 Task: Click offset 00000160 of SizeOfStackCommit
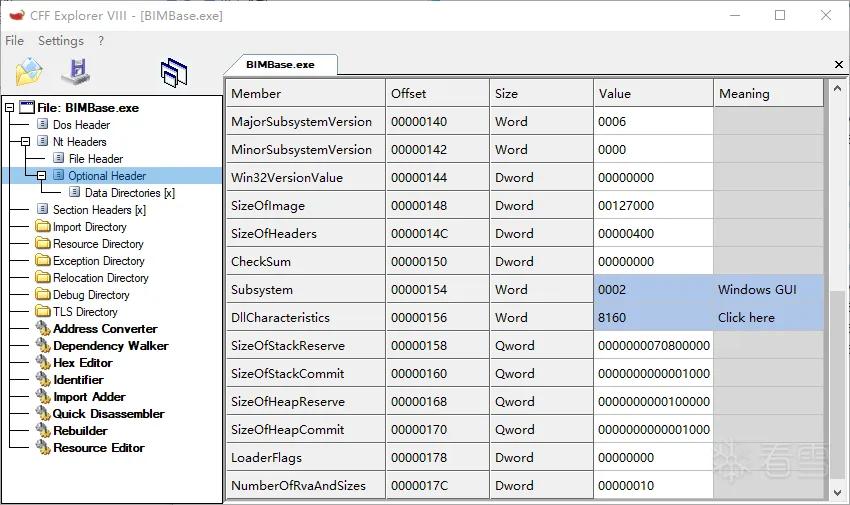[x=437, y=373]
